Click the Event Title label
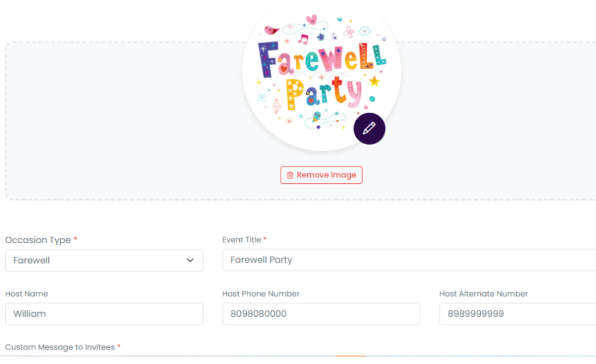 [242, 240]
